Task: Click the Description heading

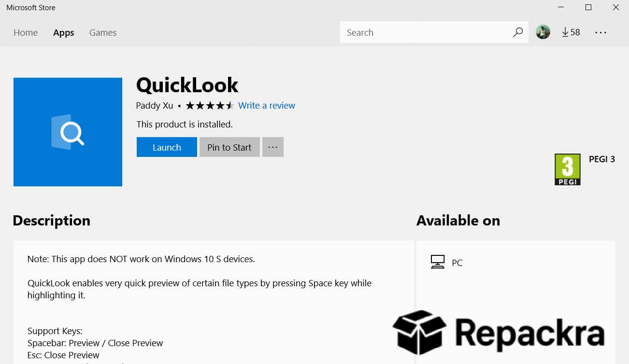Action: tap(52, 220)
